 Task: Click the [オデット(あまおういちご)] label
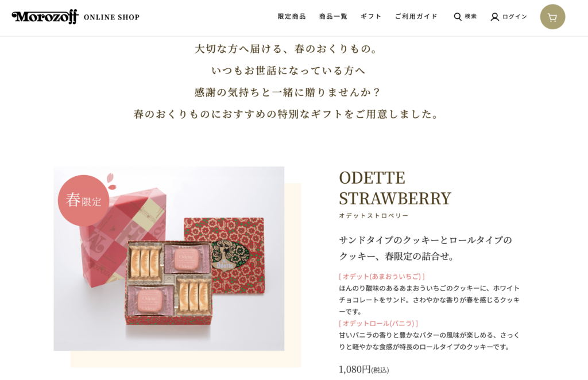pos(382,277)
